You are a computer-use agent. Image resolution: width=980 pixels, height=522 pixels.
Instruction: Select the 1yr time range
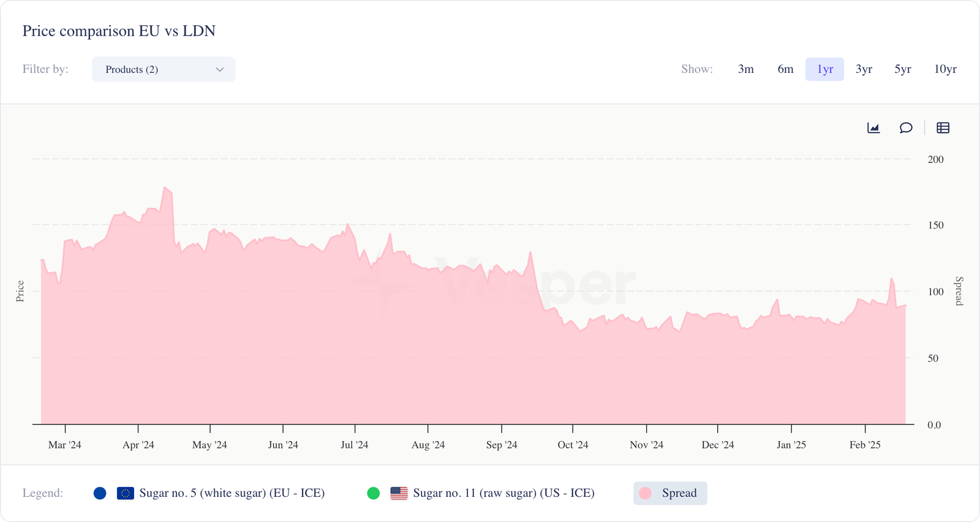pyautogui.click(x=825, y=69)
